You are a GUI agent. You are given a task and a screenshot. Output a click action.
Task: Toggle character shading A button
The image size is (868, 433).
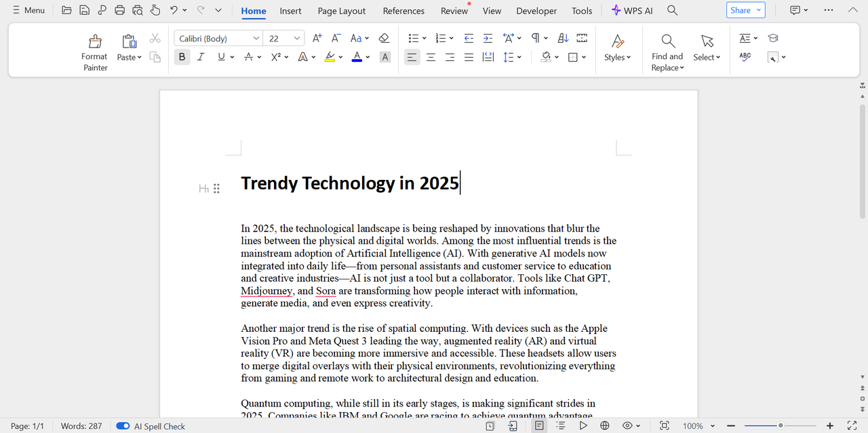coord(385,57)
